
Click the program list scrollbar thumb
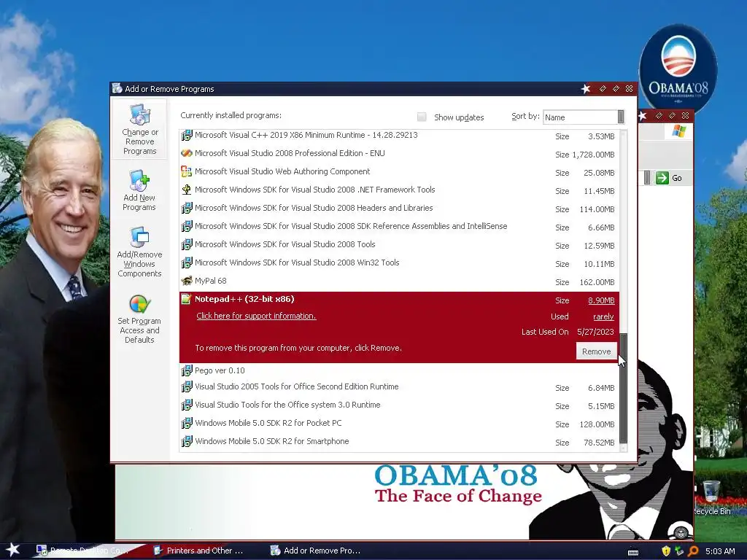point(623,388)
